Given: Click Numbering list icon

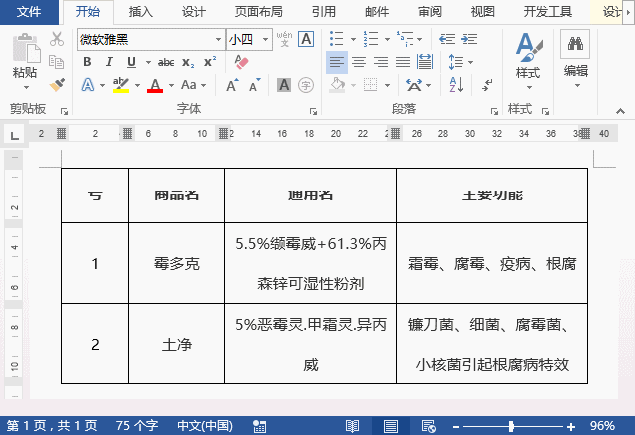Looking at the screenshot, I should coord(371,39).
